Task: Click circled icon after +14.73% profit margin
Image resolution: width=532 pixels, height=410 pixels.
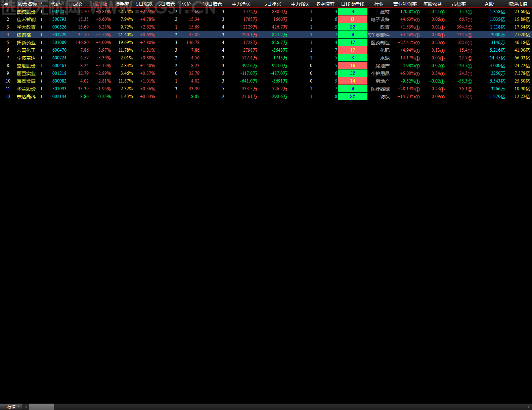Action: [418, 97]
